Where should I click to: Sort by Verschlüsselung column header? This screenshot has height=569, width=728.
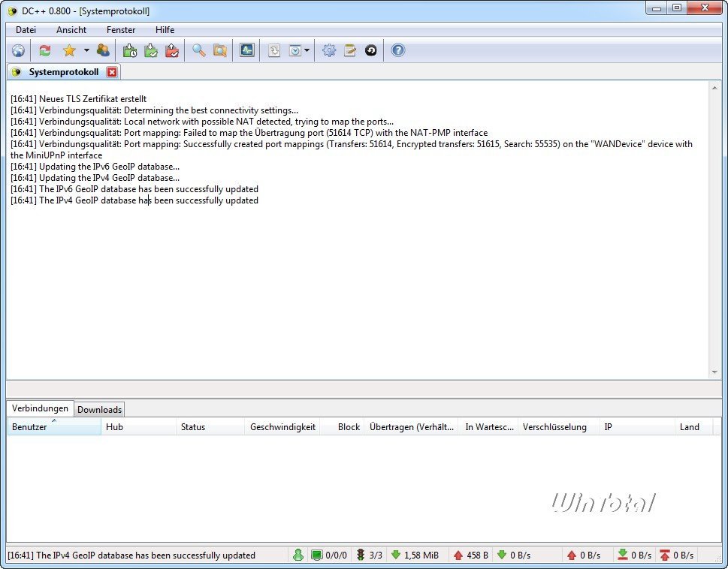[x=559, y=426]
